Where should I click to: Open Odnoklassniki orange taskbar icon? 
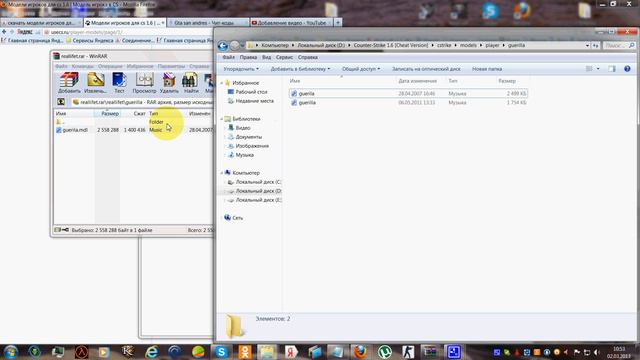[x=245, y=352]
